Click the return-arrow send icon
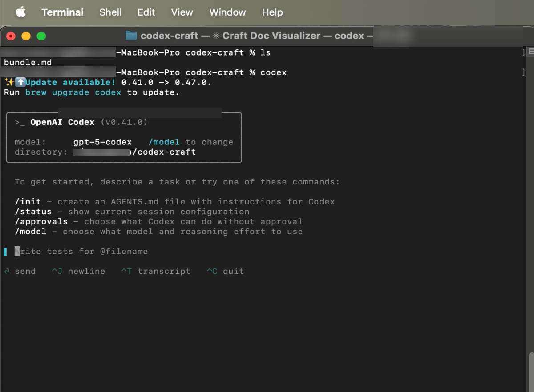This screenshot has width=534, height=392. coord(5,271)
